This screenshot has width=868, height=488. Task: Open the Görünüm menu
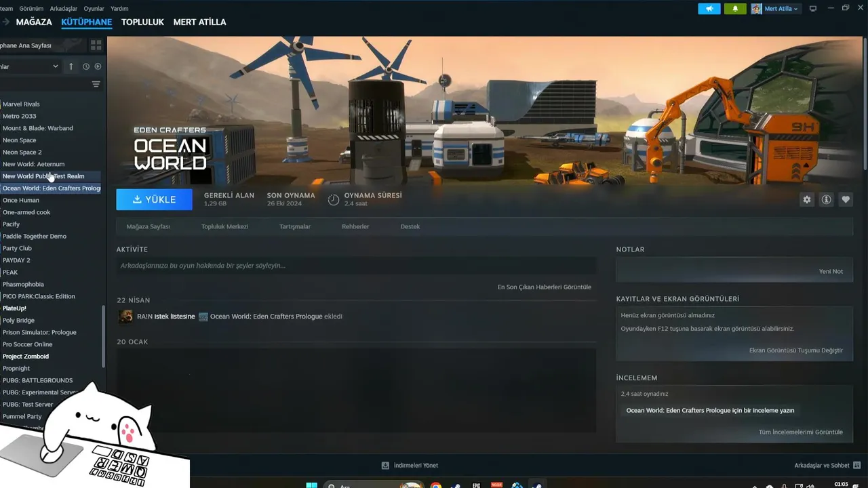click(31, 9)
